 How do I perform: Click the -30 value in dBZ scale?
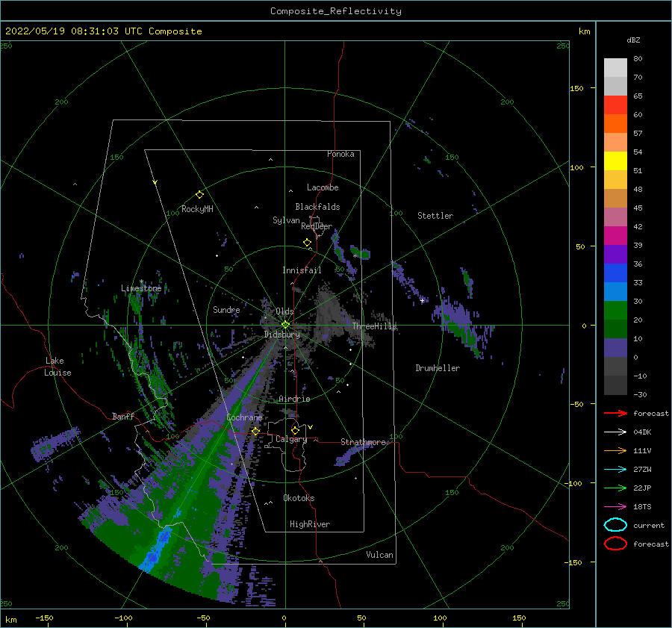point(640,394)
